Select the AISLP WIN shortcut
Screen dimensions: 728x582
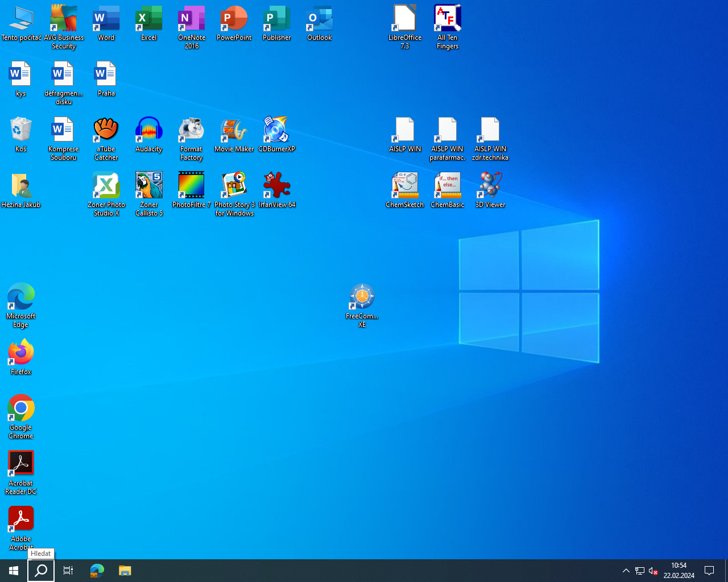pyautogui.click(x=405, y=135)
